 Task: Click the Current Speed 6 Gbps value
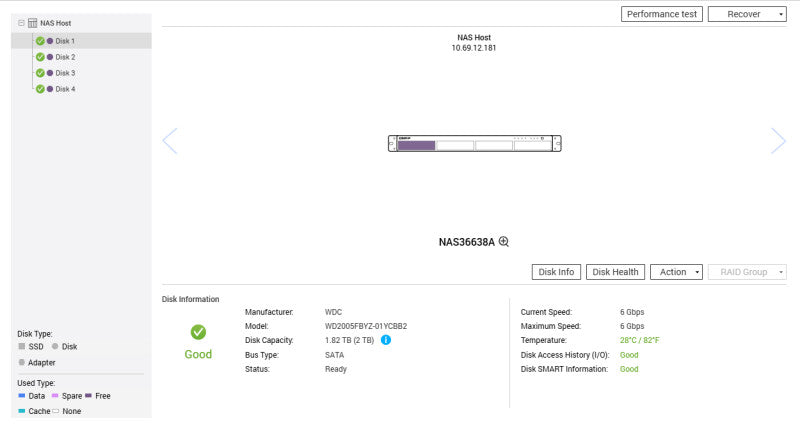click(x=632, y=312)
